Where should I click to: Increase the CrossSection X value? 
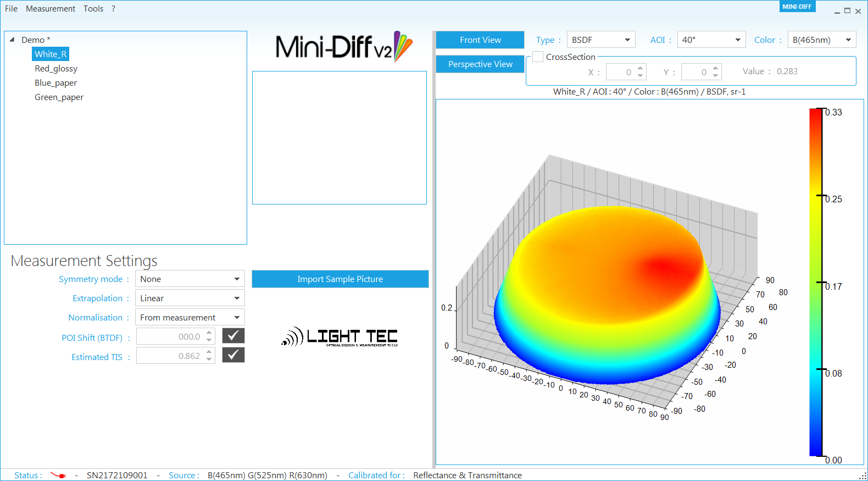pos(640,68)
